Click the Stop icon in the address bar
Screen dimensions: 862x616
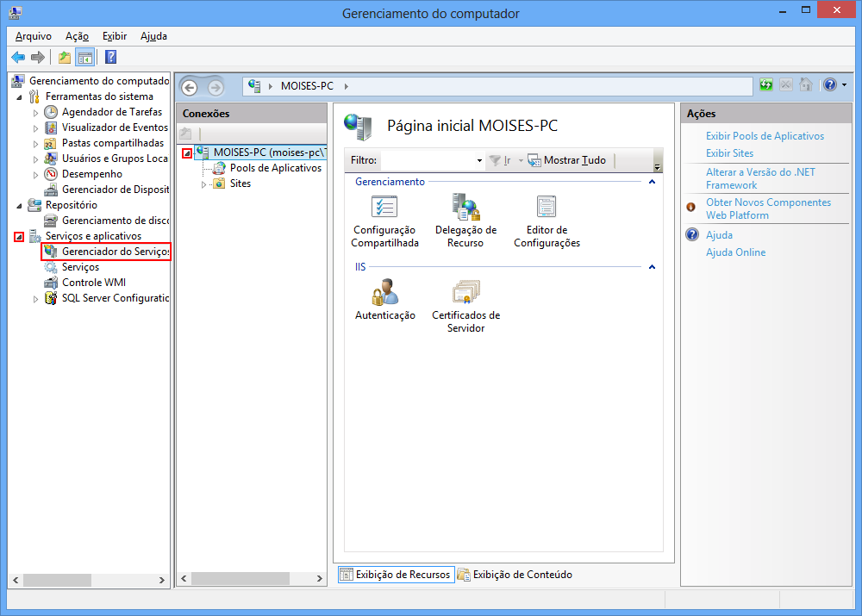(x=786, y=84)
